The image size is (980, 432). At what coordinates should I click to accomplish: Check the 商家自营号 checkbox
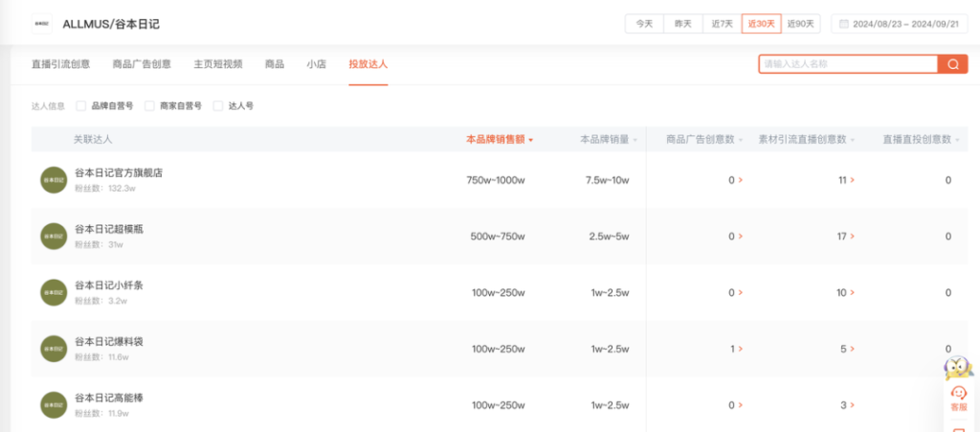point(150,106)
